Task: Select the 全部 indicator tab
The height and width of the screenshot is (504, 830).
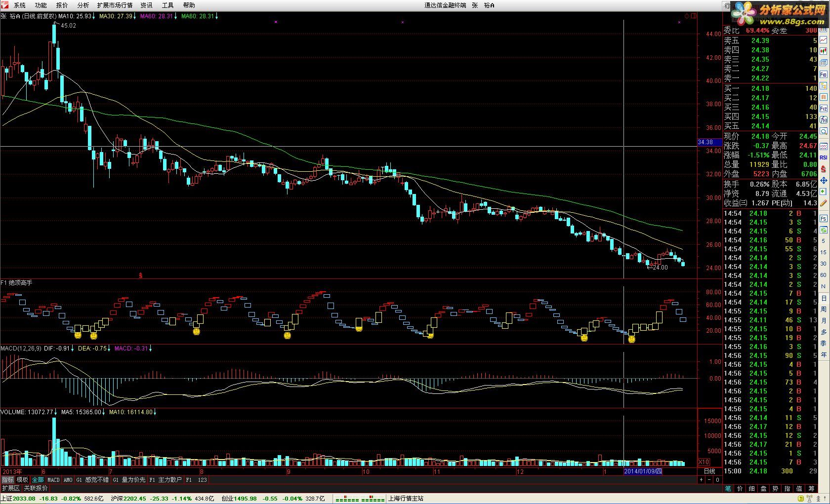Action: 38,479
